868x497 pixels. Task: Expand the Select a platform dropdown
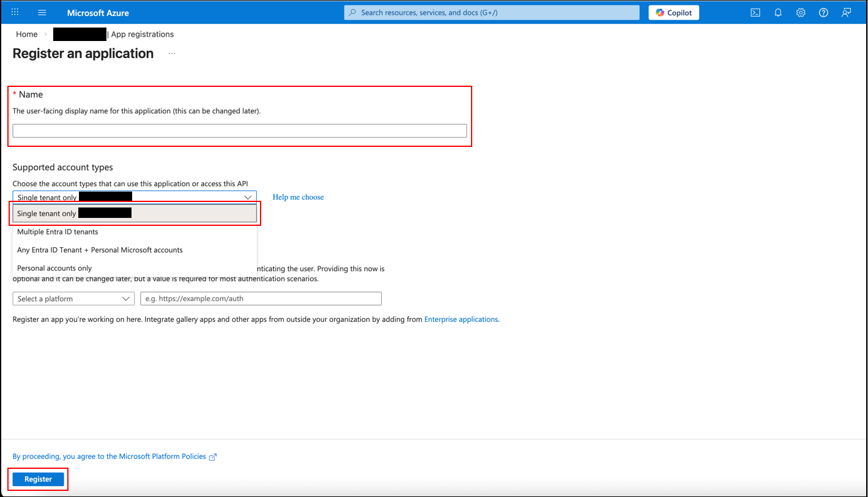point(73,299)
